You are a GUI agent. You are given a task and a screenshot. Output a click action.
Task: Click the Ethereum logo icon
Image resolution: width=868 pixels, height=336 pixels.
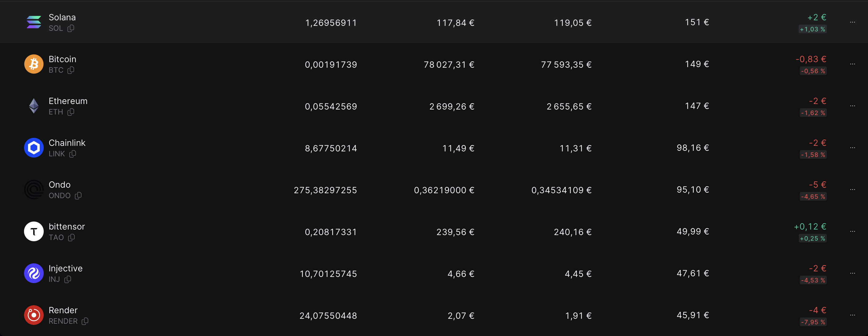pyautogui.click(x=34, y=106)
